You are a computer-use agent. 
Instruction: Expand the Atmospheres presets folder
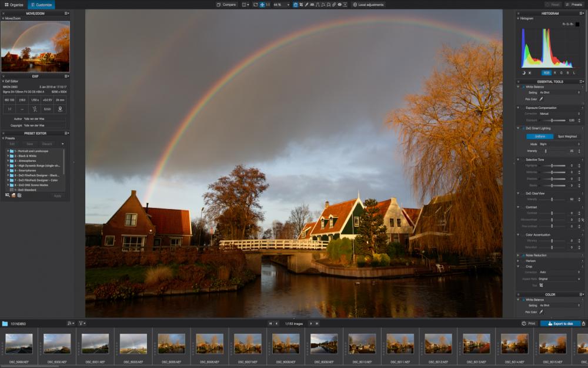click(8, 161)
